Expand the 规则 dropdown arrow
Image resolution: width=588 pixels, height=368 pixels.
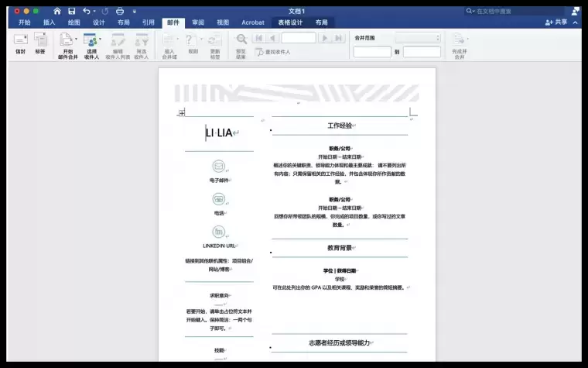pos(201,39)
